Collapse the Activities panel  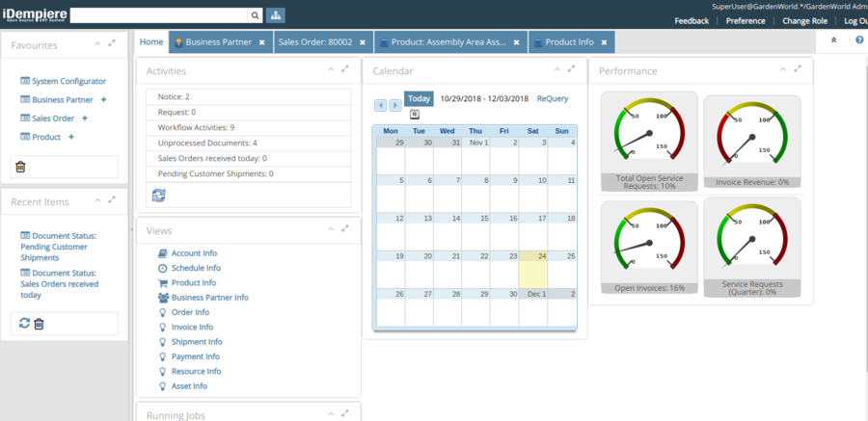point(330,69)
